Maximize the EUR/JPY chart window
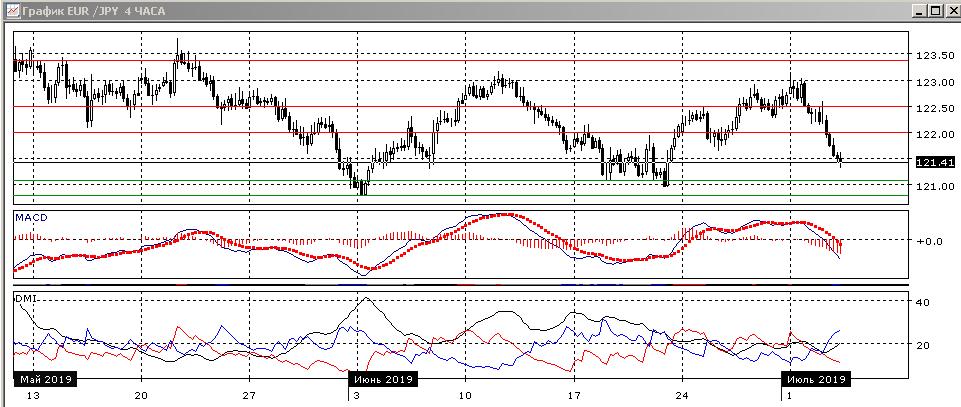The image size is (961, 407). 934,10
